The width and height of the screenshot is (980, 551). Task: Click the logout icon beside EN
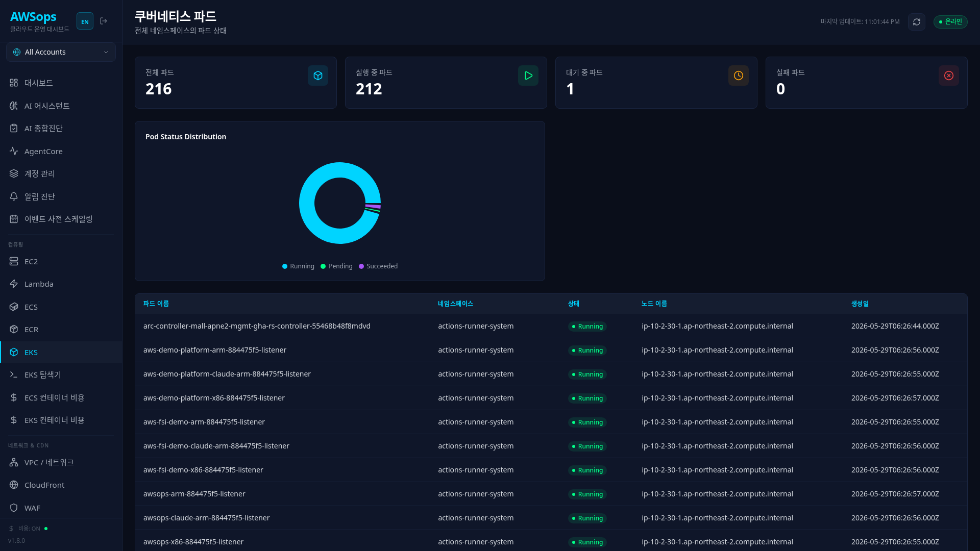click(104, 21)
